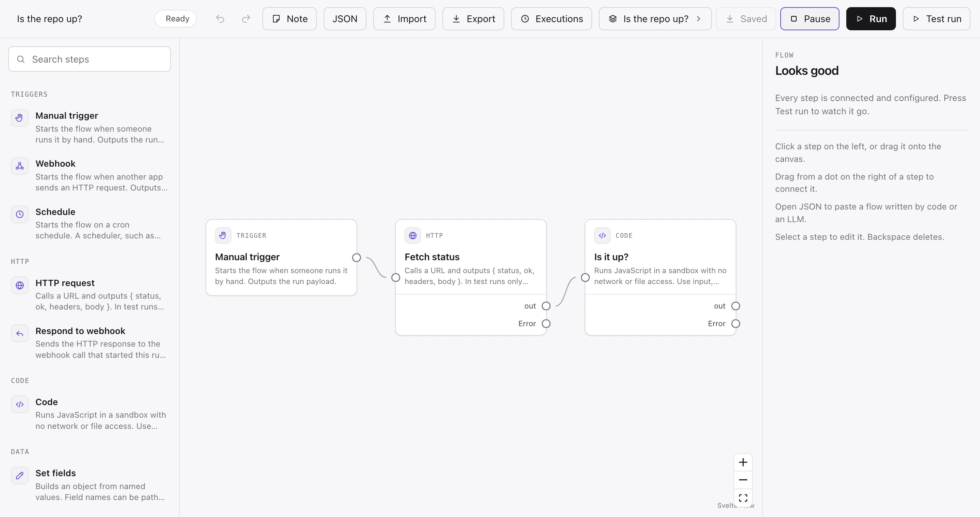Click the Ready status badge

point(175,19)
